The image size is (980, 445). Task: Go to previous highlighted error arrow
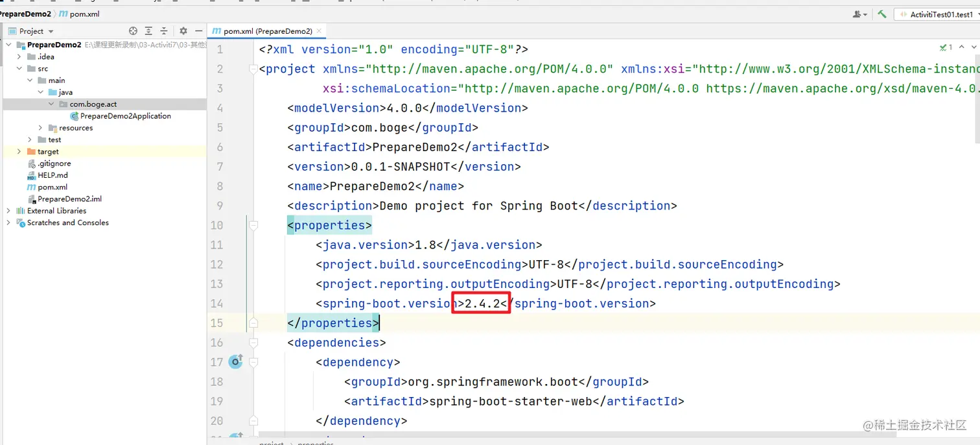[962, 47]
